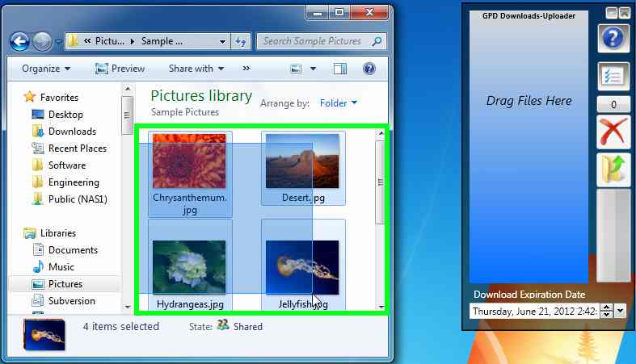Click the refresh button next to address bar
Viewport: 636px width, 364px height.
[x=241, y=41]
